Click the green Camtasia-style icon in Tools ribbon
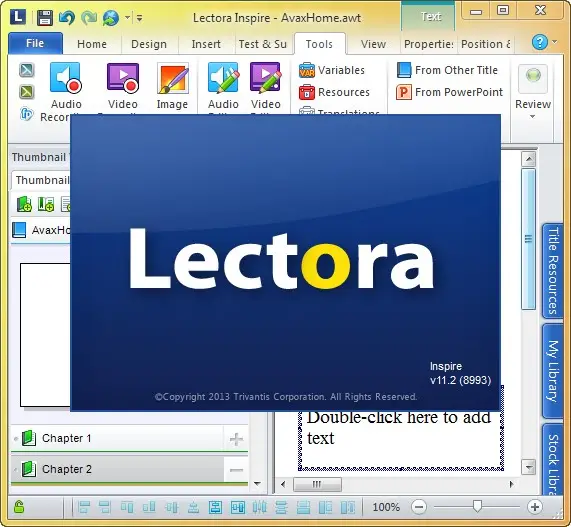 pos(27,92)
